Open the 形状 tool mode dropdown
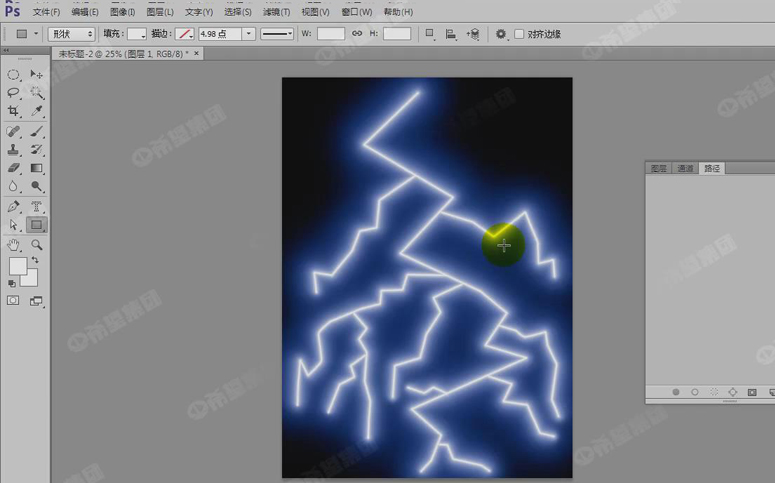Image resolution: width=775 pixels, height=483 pixels. (72, 34)
